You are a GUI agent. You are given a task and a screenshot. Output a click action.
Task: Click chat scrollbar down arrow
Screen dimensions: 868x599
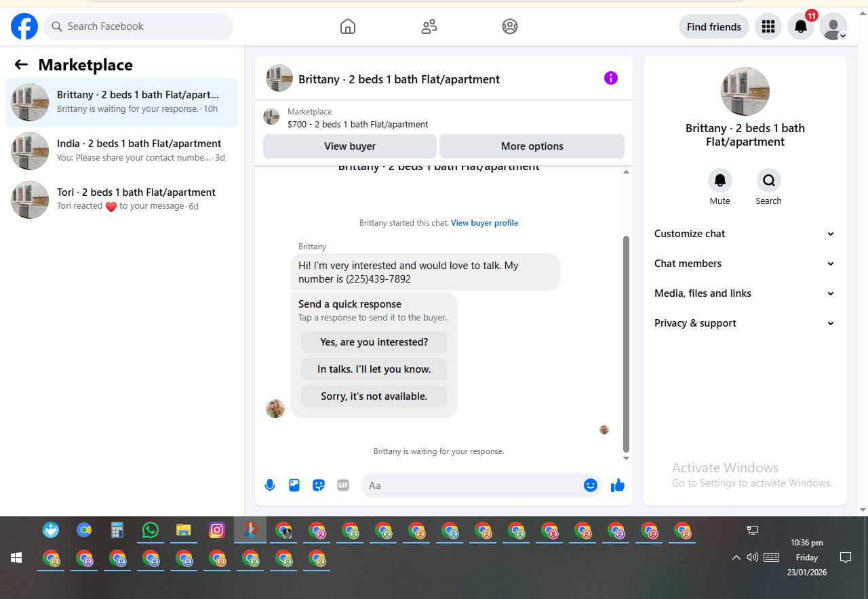point(626,459)
